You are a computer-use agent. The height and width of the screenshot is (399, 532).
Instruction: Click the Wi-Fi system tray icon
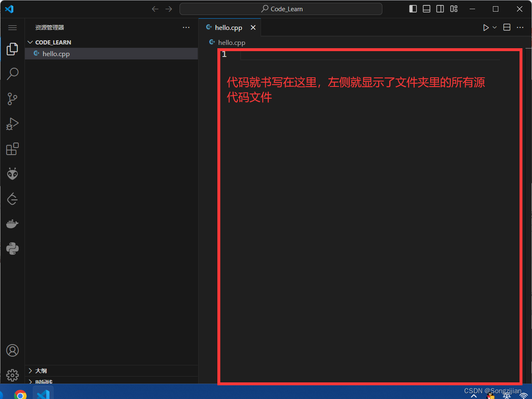[524, 396]
